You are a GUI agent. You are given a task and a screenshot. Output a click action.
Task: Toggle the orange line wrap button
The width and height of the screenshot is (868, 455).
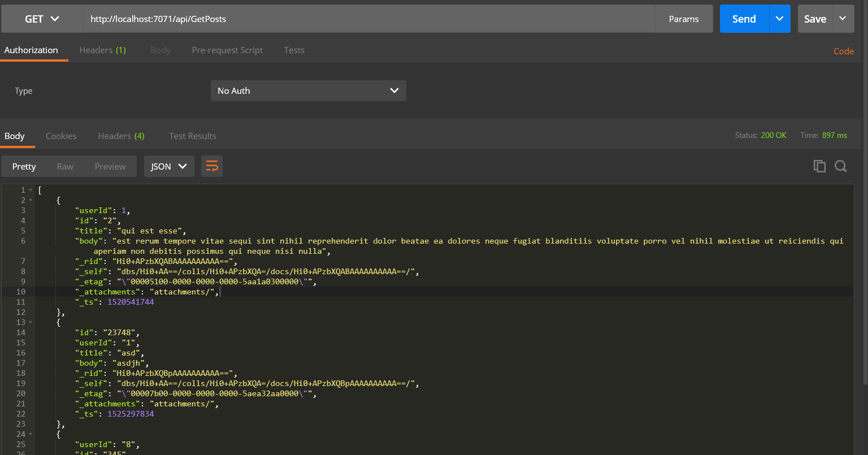pyautogui.click(x=212, y=166)
